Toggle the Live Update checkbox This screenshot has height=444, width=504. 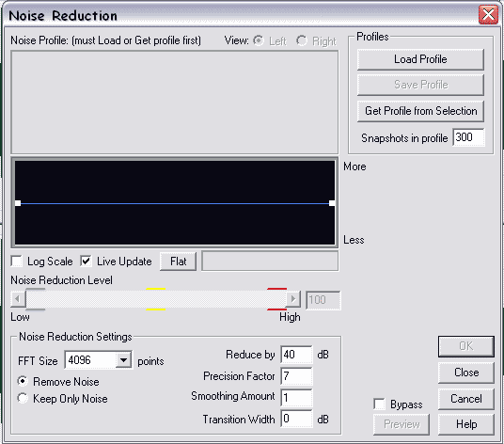(86, 262)
